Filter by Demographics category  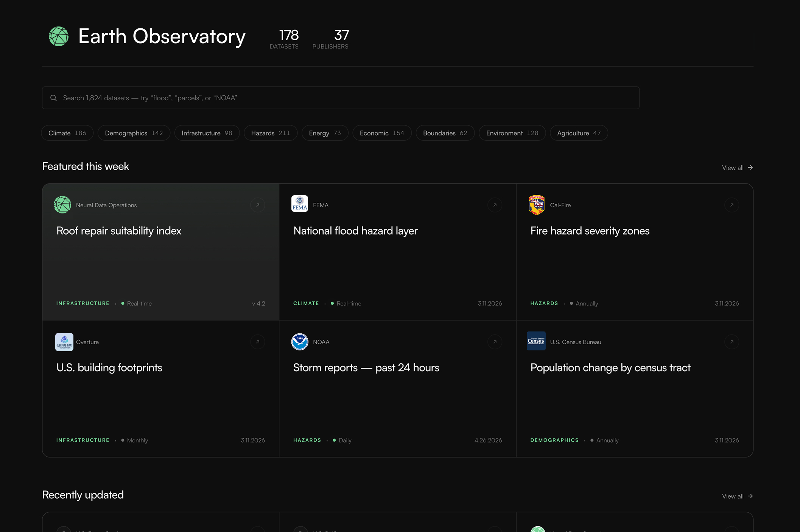(x=134, y=133)
